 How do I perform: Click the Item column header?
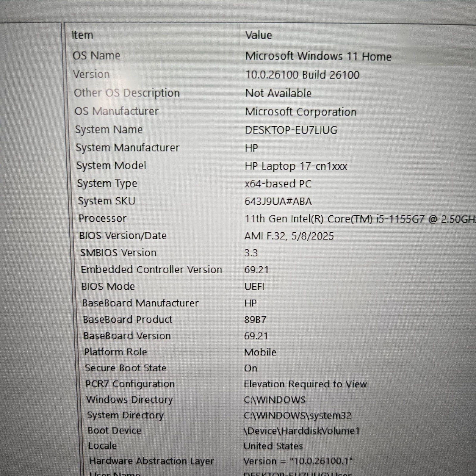(82, 35)
